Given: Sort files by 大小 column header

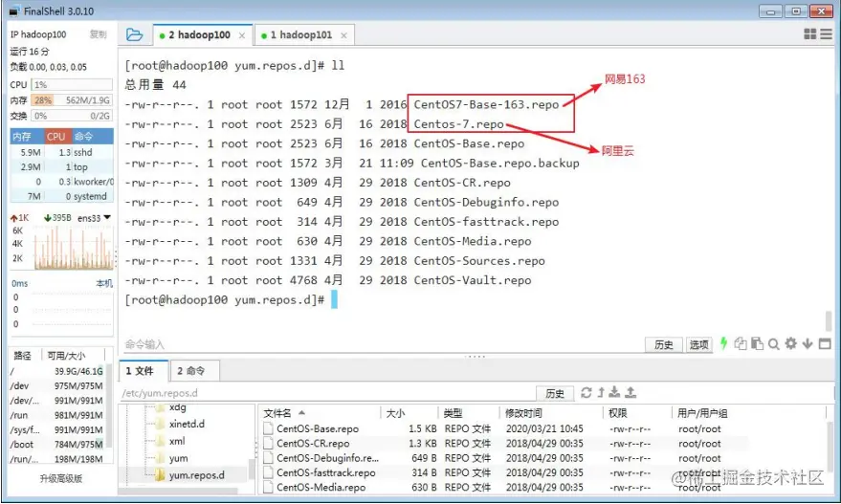Looking at the screenshot, I should point(409,413).
